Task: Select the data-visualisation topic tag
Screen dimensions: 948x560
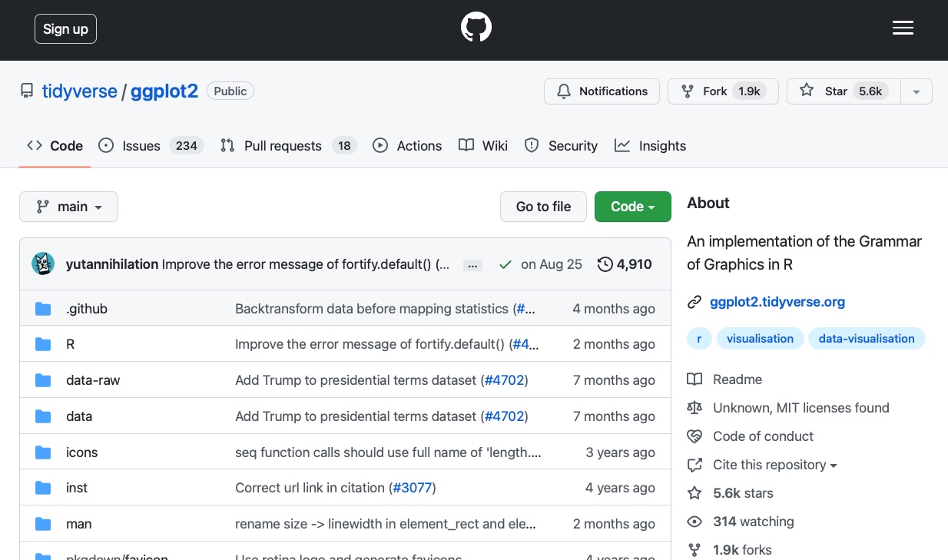Action: pyautogui.click(x=866, y=339)
